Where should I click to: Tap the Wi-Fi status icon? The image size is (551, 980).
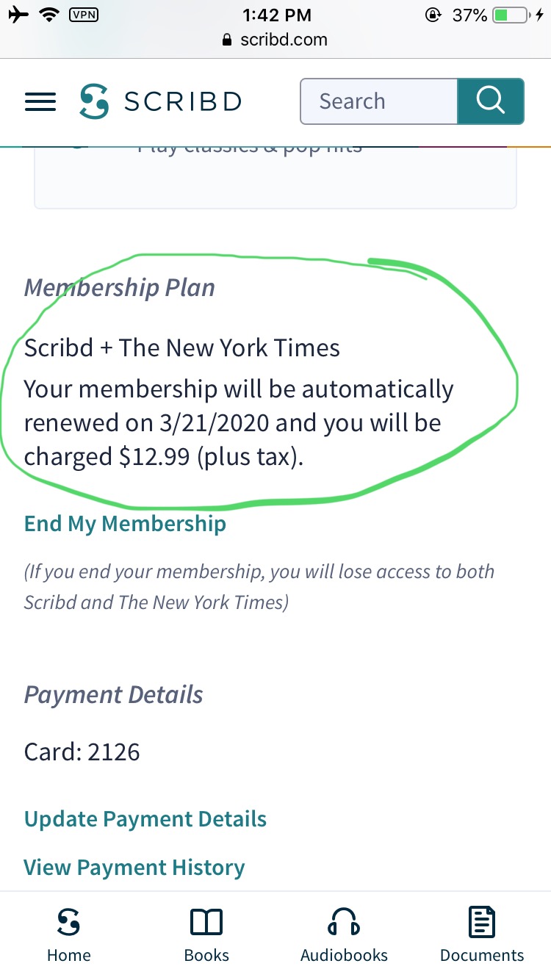pos(50,15)
